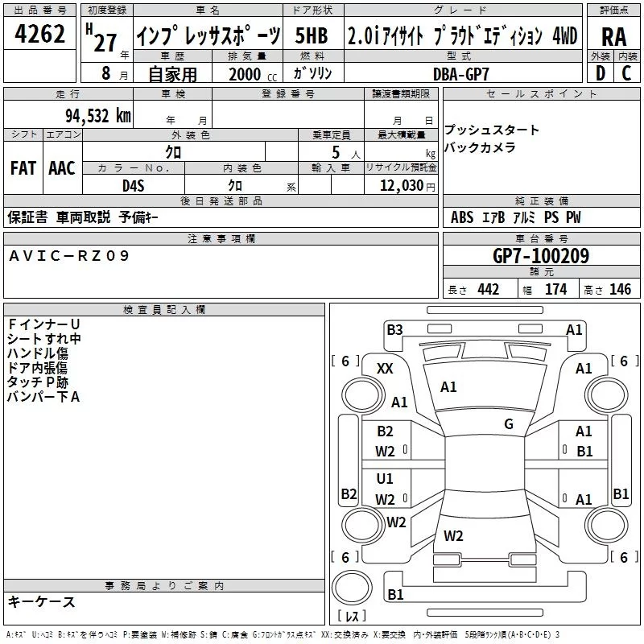Screen dimensions: 644x644
Task: Click the G windshield chip marker
Action: [x=509, y=424]
